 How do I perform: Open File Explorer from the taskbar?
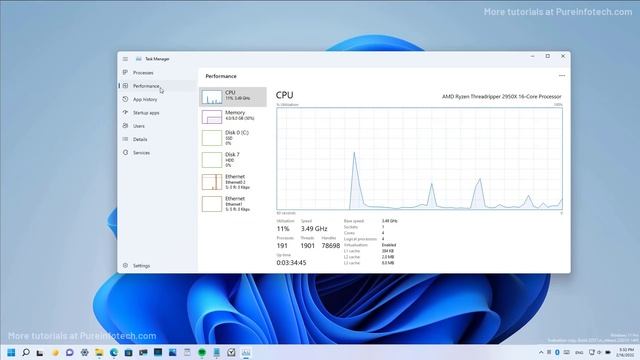99,352
